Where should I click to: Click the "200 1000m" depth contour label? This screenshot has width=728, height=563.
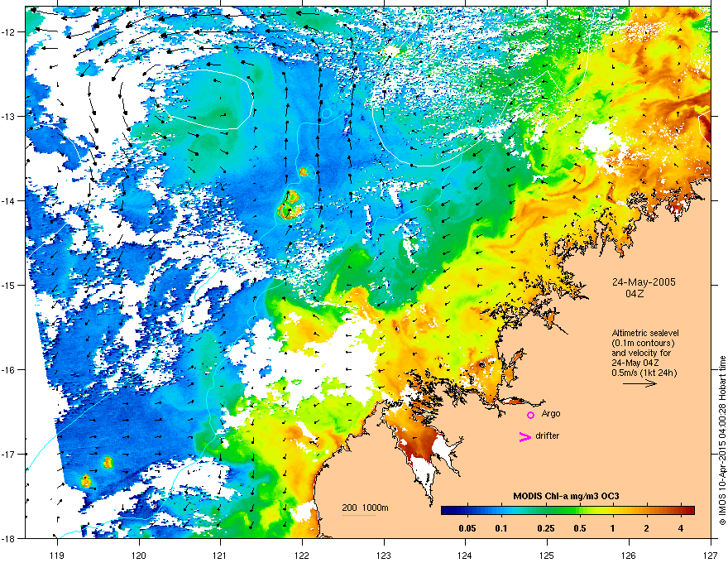tap(365, 508)
